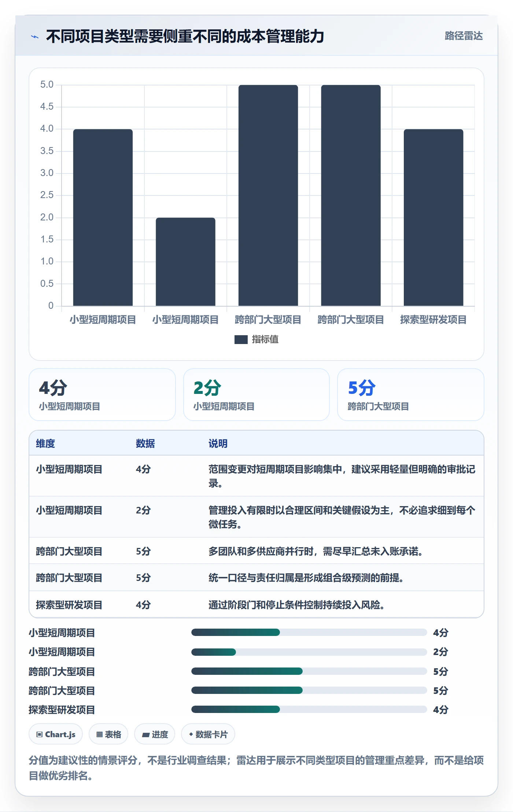Viewport: 513px width, 812px height.
Task: Click the 2.0-high chart bar
Action: tap(185, 262)
